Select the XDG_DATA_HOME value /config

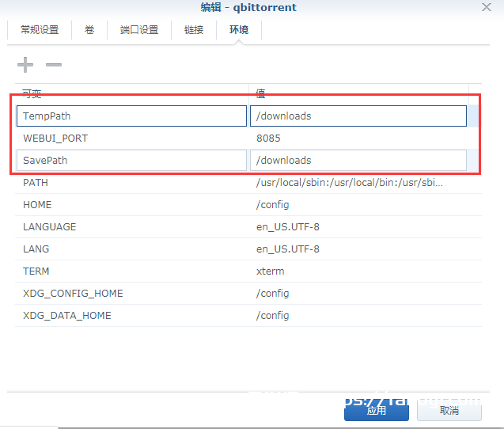tap(272, 316)
